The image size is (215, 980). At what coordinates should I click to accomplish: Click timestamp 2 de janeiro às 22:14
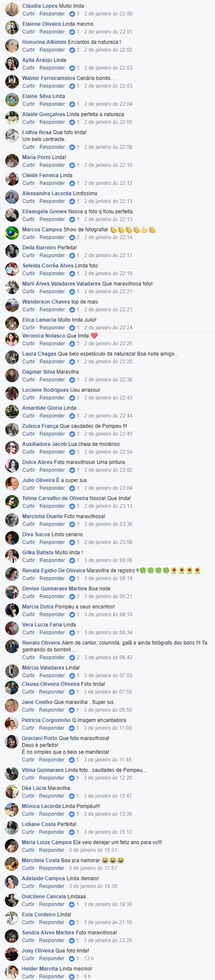[x=108, y=237]
